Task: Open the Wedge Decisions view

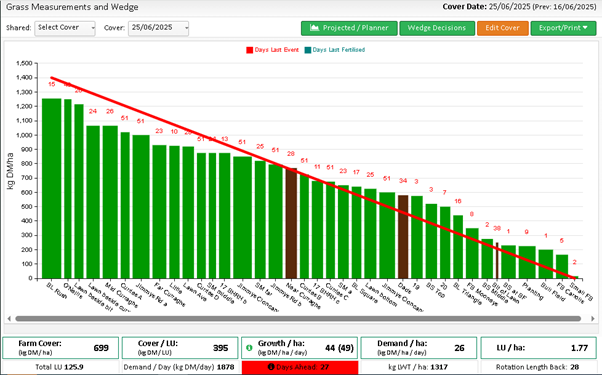Action: tap(437, 28)
